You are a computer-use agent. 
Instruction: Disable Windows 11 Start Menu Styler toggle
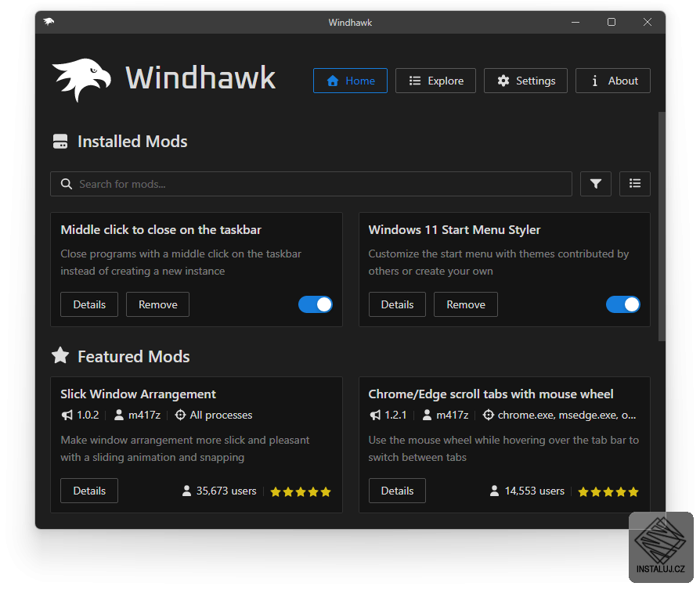click(623, 304)
